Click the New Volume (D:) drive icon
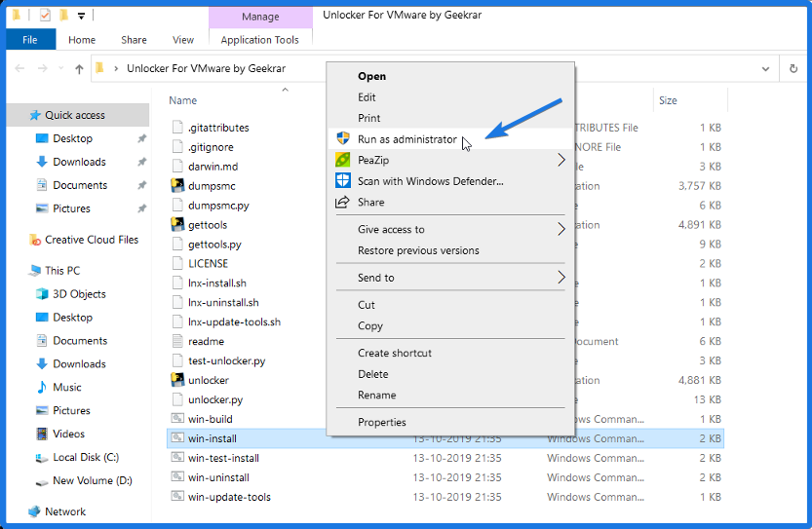The width and height of the screenshot is (812, 529). click(42, 482)
